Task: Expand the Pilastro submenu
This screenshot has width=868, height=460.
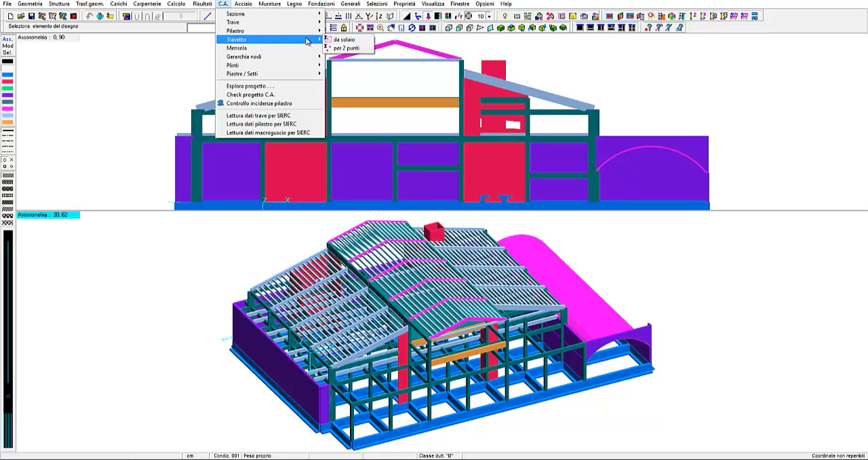Action: (x=235, y=31)
